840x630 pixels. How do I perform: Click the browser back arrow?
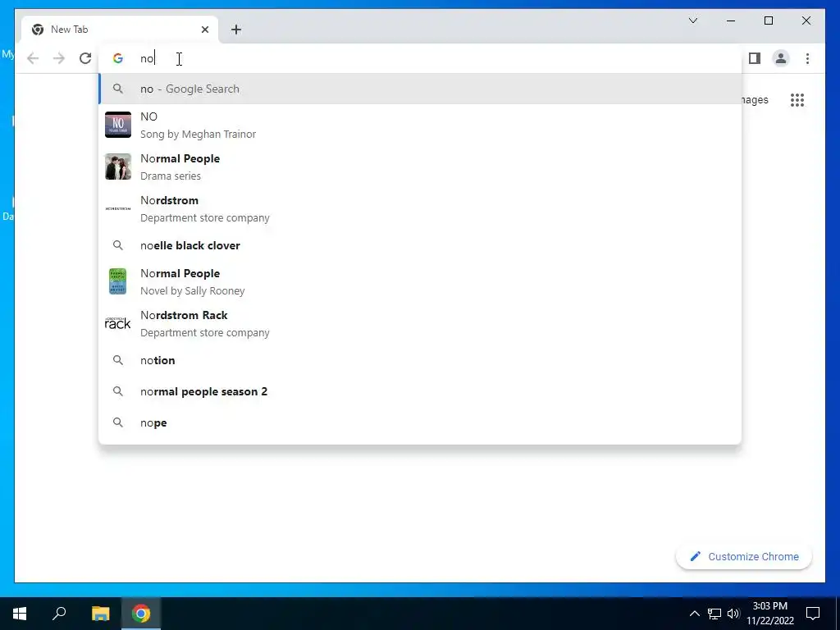click(x=33, y=58)
